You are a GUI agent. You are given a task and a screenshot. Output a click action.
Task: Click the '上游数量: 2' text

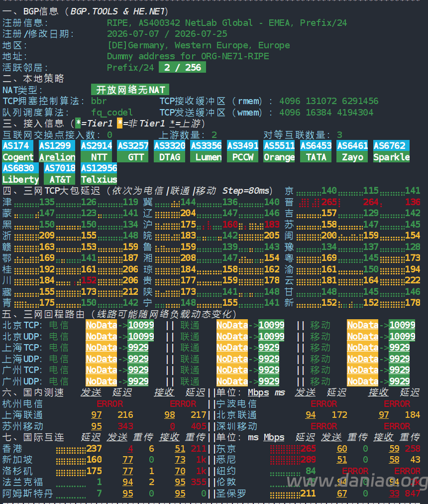(x=188, y=134)
